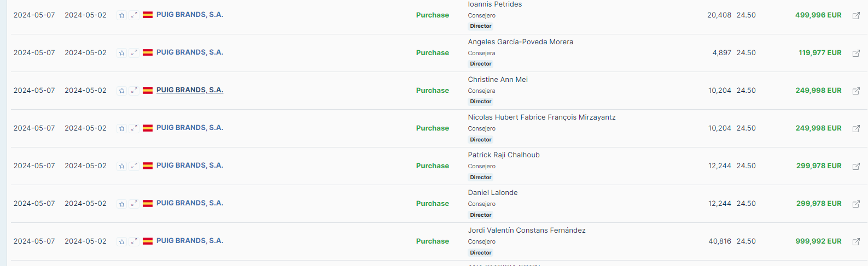Open underlined PUIG BRANDS, S.A. link
This screenshot has width=868, height=266.
(x=190, y=90)
